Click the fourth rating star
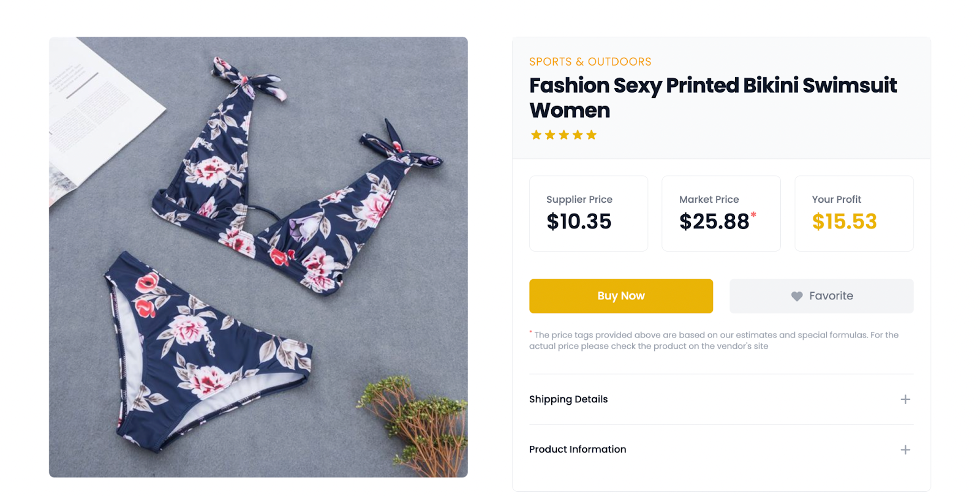The image size is (980, 496). click(x=578, y=135)
